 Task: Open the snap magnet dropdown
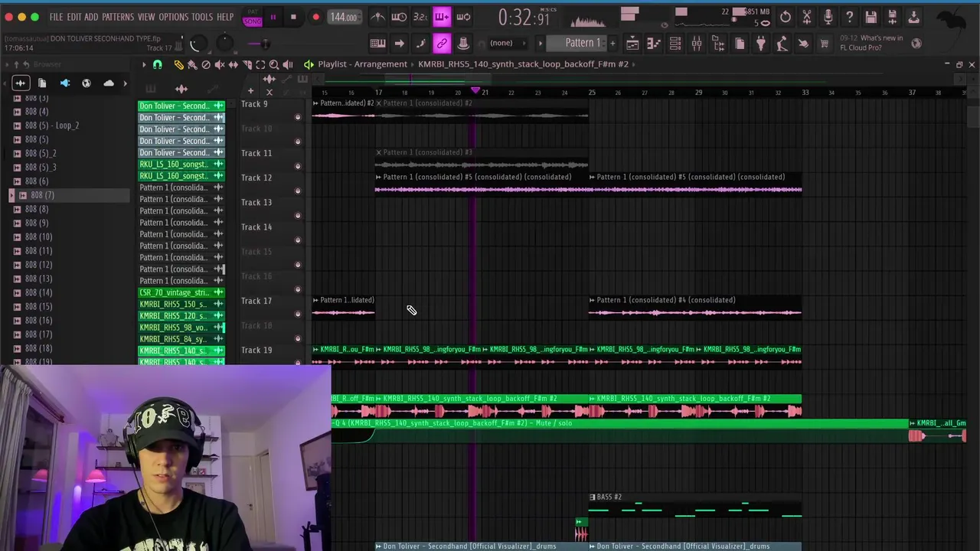point(158,65)
